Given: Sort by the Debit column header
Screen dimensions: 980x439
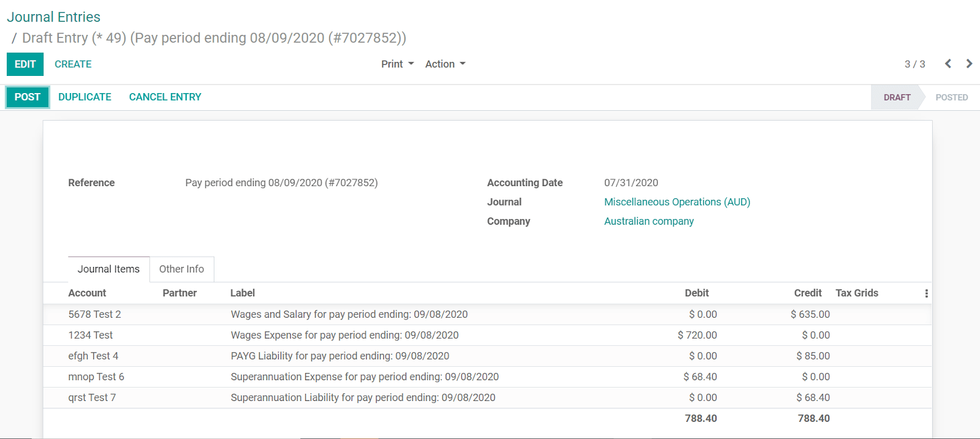Looking at the screenshot, I should coord(696,293).
